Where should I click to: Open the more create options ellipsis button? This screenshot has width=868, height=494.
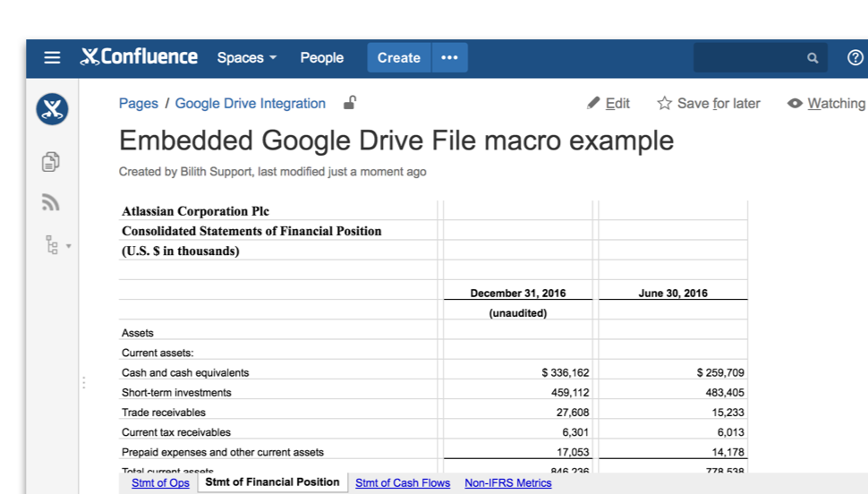tap(449, 57)
